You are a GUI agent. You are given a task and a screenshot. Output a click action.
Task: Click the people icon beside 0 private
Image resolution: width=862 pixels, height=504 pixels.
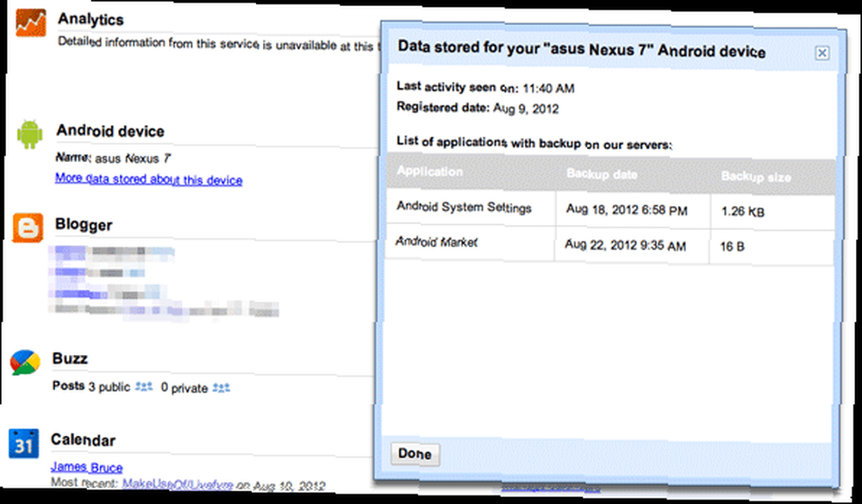[x=221, y=388]
